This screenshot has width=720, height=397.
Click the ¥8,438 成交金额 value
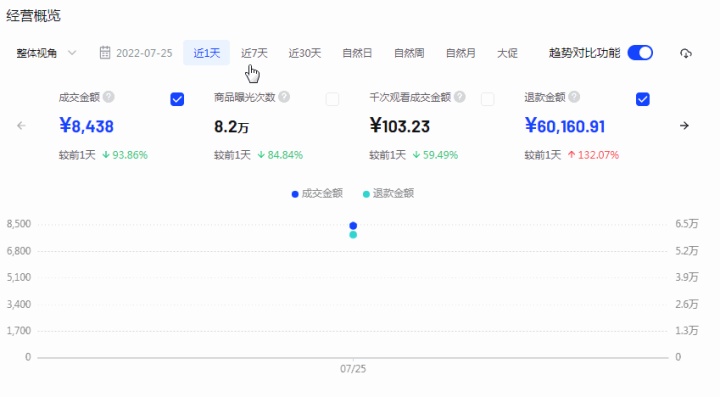coord(86,126)
